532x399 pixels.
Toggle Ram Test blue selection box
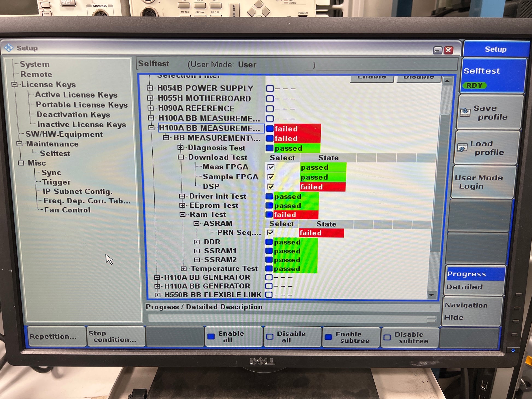point(269,214)
